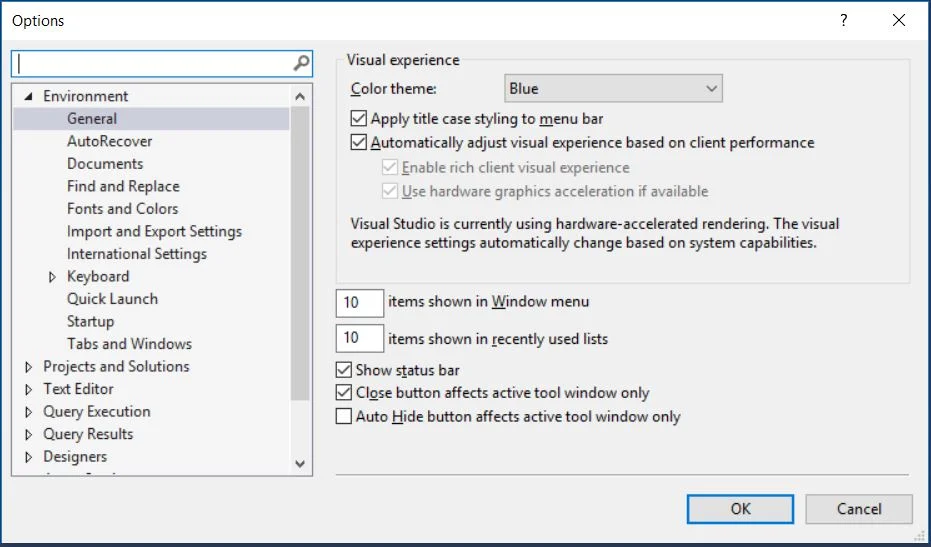
Task: Enable Auto Hide button affects active window
Action: coord(344,416)
